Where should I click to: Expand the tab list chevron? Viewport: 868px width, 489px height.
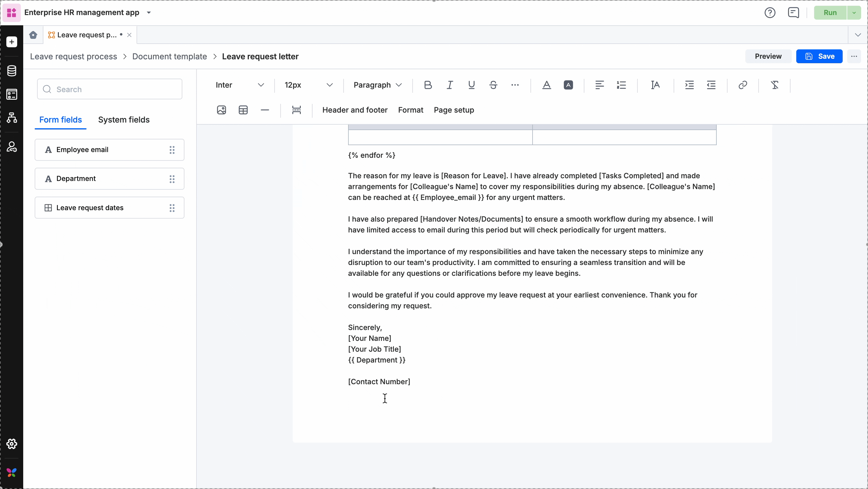click(858, 35)
